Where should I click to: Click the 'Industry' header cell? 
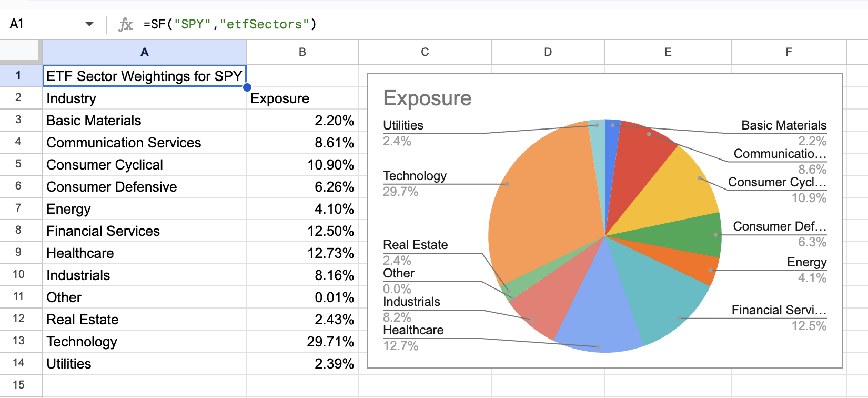145,98
